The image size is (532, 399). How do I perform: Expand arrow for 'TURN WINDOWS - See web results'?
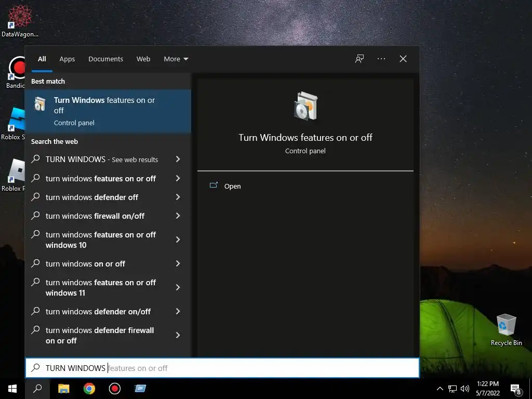(178, 159)
